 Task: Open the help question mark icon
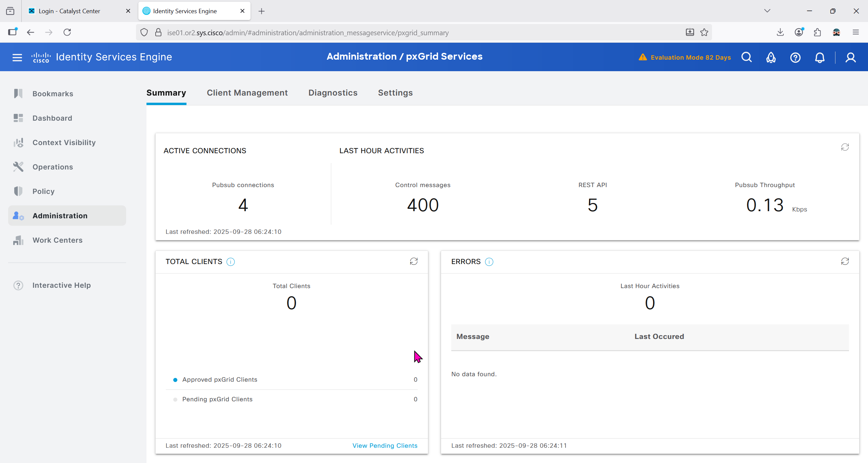[795, 57]
